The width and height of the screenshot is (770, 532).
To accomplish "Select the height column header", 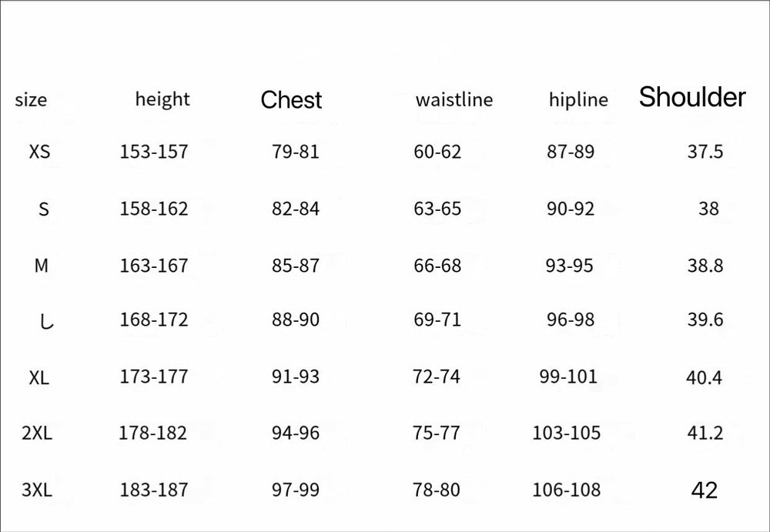I will 162,99.
